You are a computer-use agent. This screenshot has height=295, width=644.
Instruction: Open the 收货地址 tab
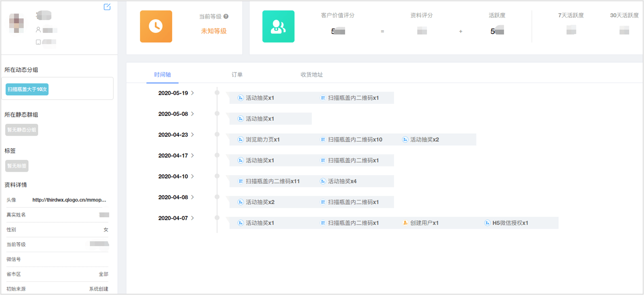pos(312,75)
